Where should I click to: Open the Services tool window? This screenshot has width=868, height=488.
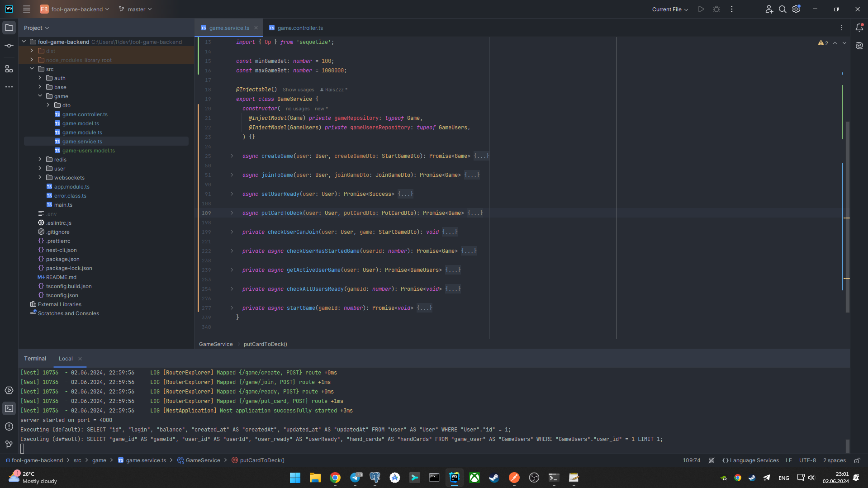(9, 390)
